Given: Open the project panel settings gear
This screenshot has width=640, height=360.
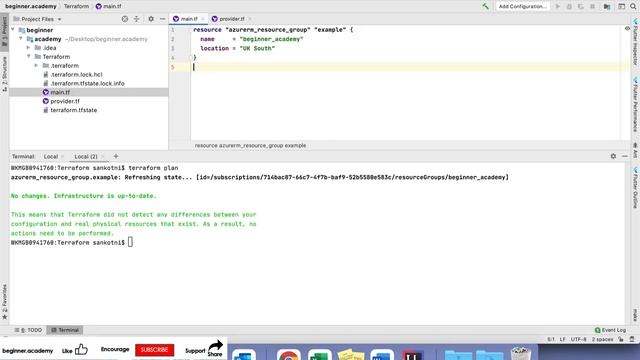Looking at the screenshot, I should click(x=151, y=19).
